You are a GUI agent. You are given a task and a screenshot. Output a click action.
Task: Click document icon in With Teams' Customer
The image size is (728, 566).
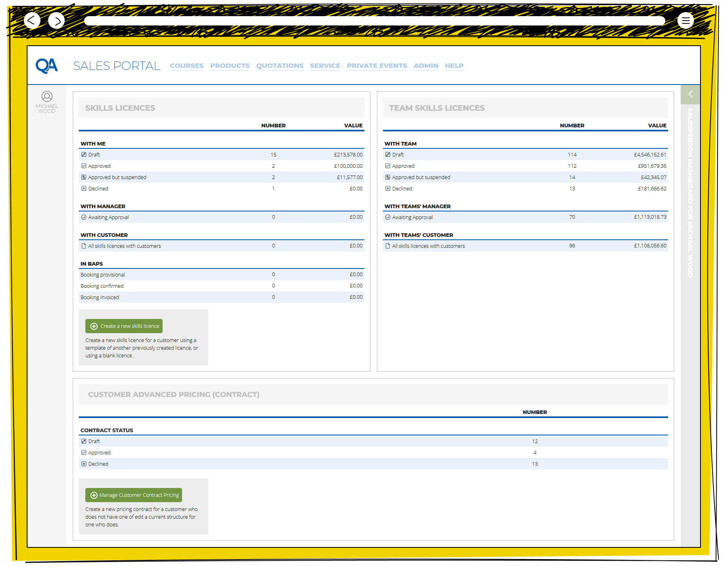[x=387, y=246]
